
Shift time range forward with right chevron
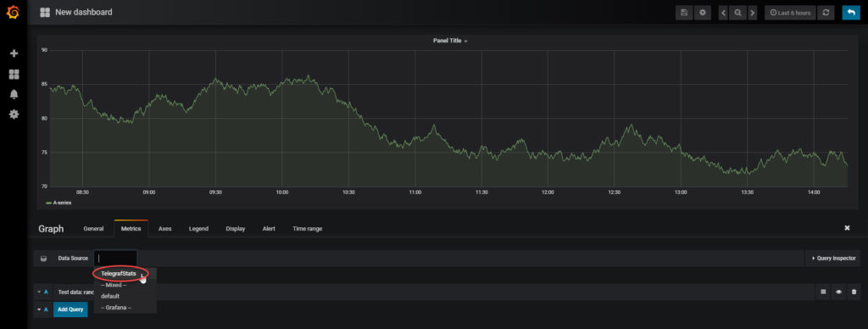point(753,12)
